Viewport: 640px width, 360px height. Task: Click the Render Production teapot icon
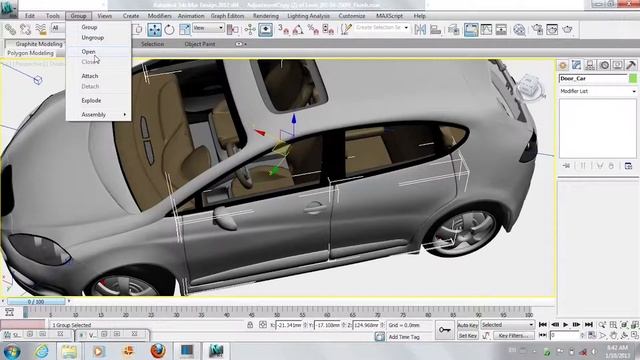point(568,29)
